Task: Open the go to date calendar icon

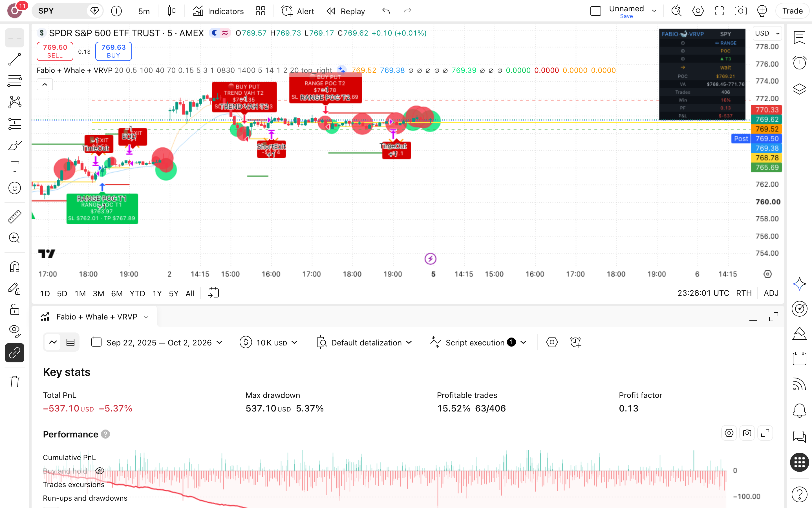Action: [x=213, y=293]
